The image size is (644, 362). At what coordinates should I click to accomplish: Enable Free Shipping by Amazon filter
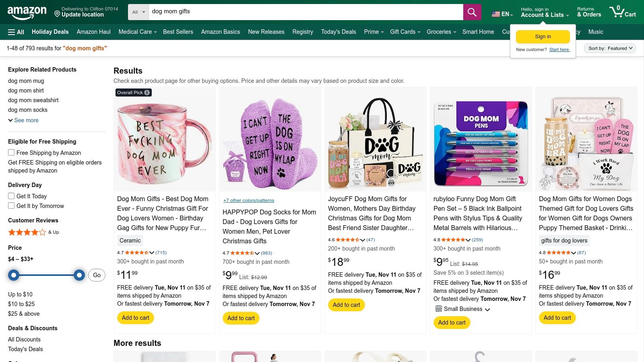tap(11, 153)
